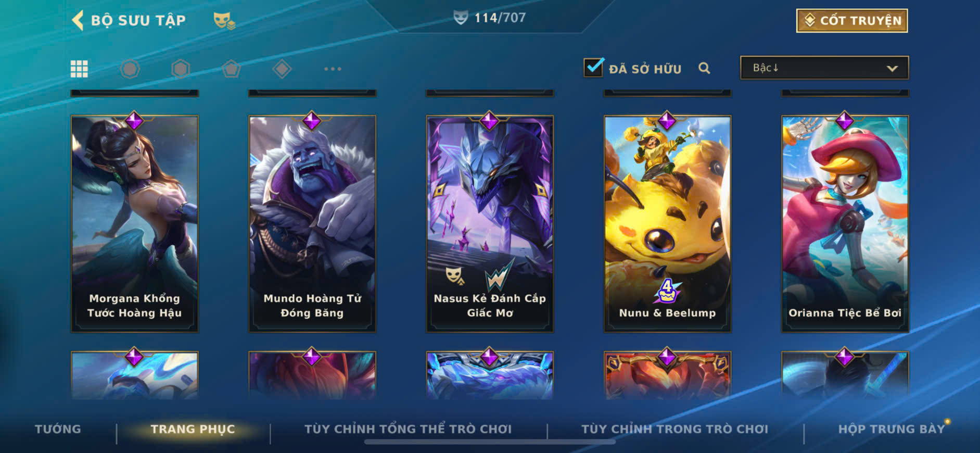This screenshot has height=453, width=980.
Task: Open the Hộp Trưng Bày tab
Action: click(x=891, y=429)
